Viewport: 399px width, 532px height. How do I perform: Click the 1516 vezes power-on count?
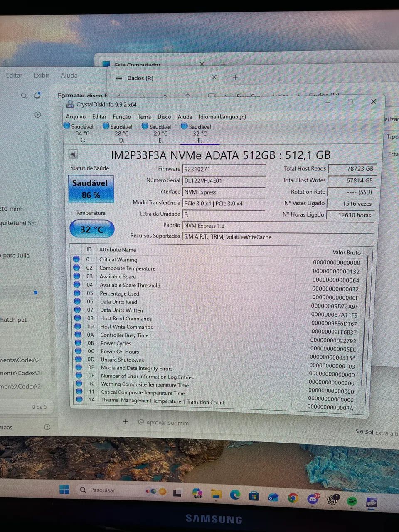tap(351, 204)
